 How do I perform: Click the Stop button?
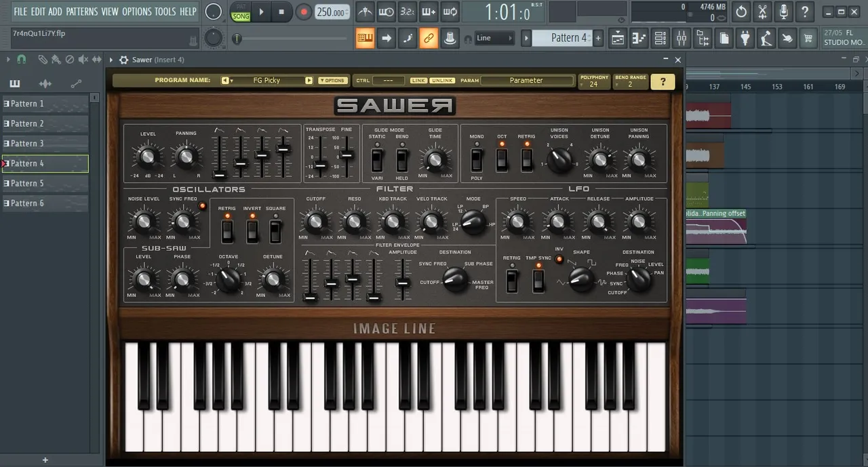click(281, 12)
